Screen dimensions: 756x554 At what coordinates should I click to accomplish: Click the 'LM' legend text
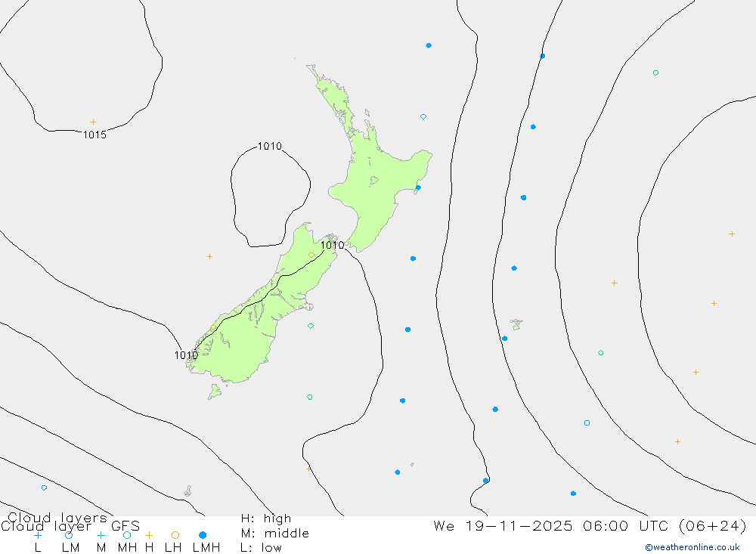[71, 548]
